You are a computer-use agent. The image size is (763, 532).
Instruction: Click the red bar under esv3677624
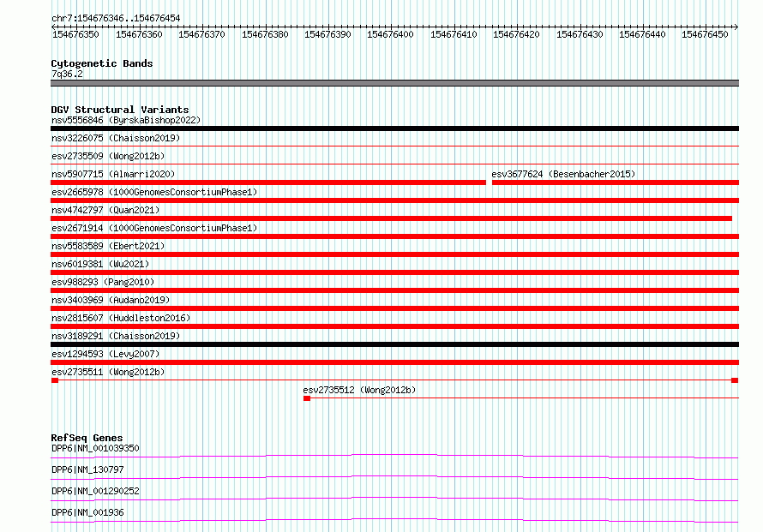[616, 182]
